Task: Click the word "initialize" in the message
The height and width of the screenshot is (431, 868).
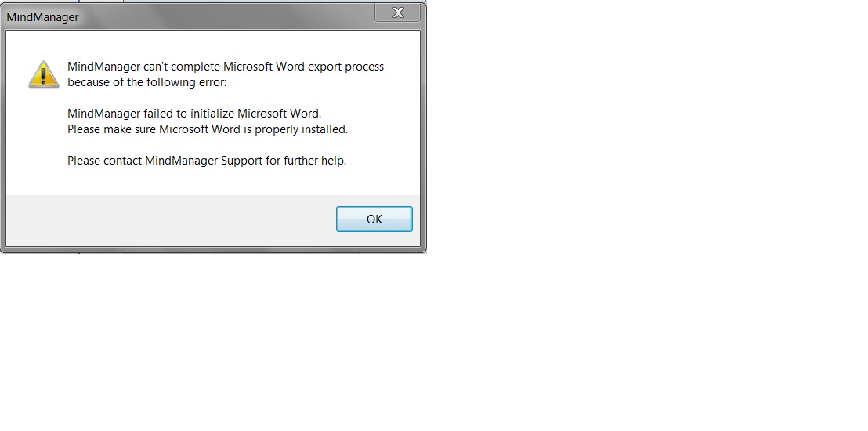Action: click(212, 114)
